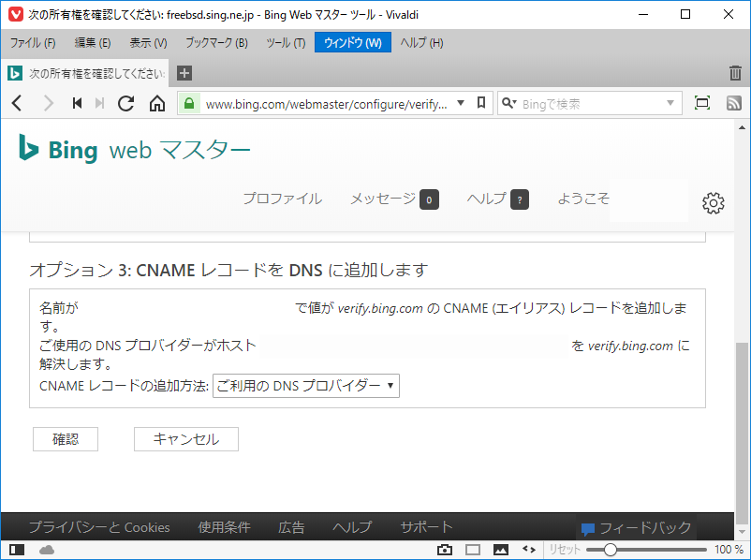The image size is (751, 560).
Task: Toggle the side panel icon in status bar
Action: [x=17, y=550]
